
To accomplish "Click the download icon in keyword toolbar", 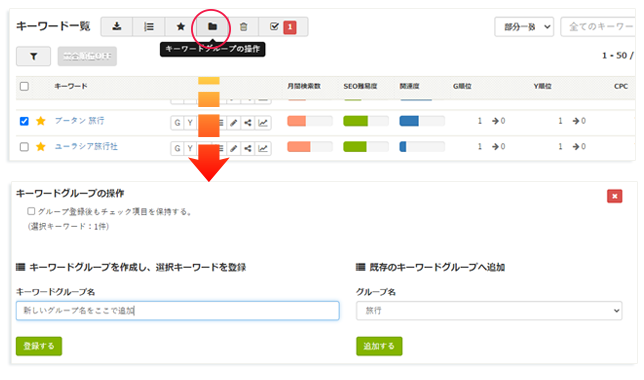I will (117, 27).
